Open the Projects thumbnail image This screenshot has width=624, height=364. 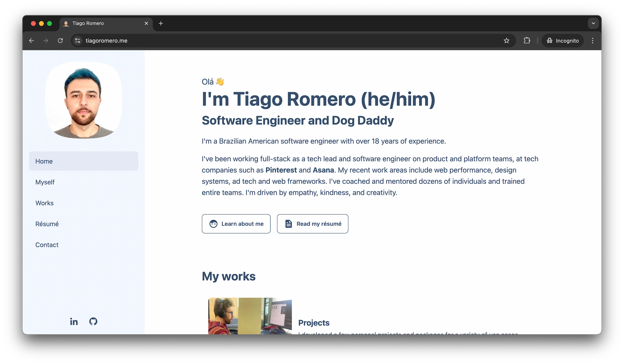[250, 316]
